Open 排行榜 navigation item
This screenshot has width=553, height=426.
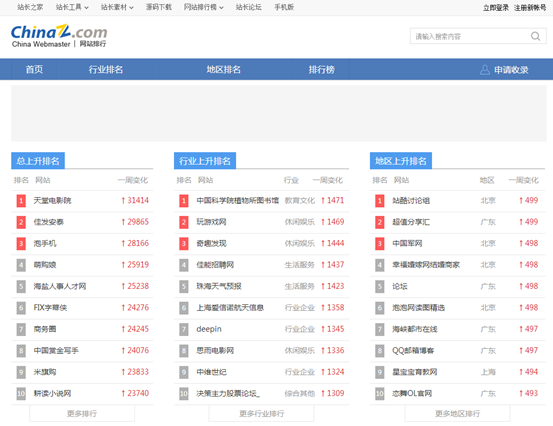pyautogui.click(x=321, y=69)
